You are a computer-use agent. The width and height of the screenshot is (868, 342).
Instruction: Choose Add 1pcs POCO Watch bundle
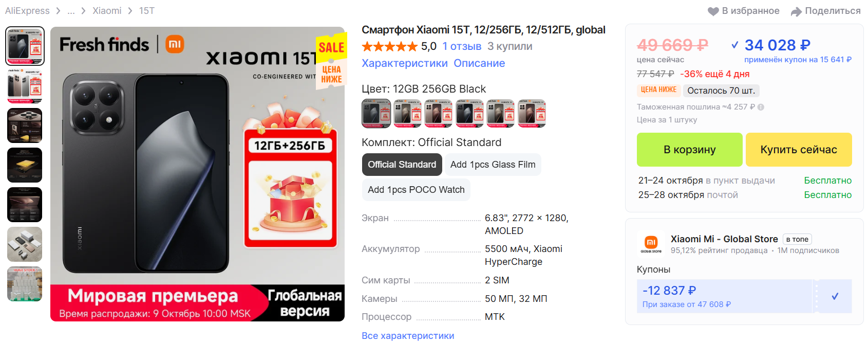click(x=416, y=190)
